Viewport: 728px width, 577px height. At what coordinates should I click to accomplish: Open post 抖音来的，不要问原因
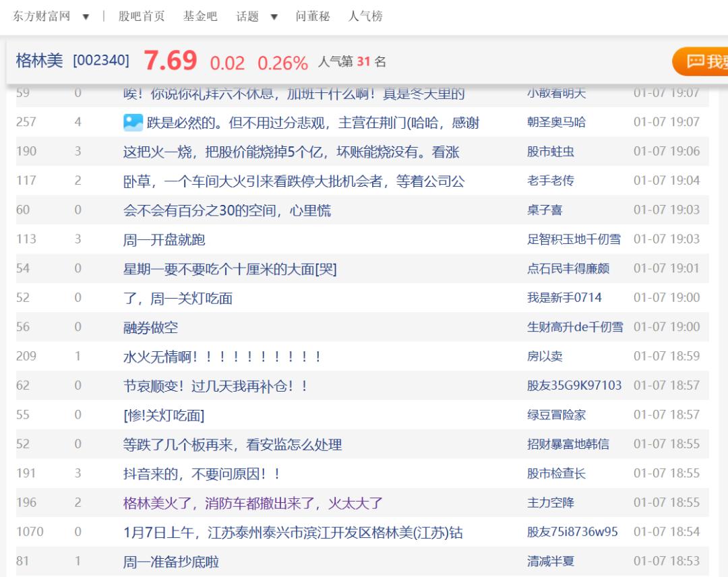(x=202, y=474)
